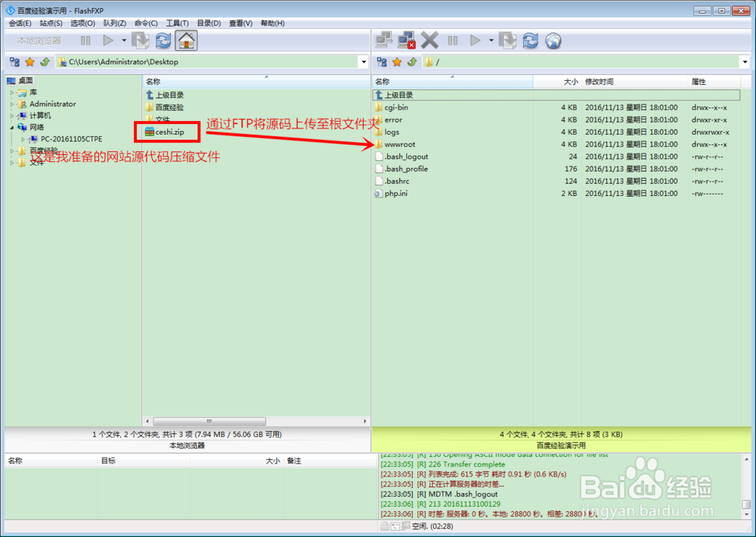Open the 工具(T) menu
This screenshot has width=756, height=537.
click(177, 23)
